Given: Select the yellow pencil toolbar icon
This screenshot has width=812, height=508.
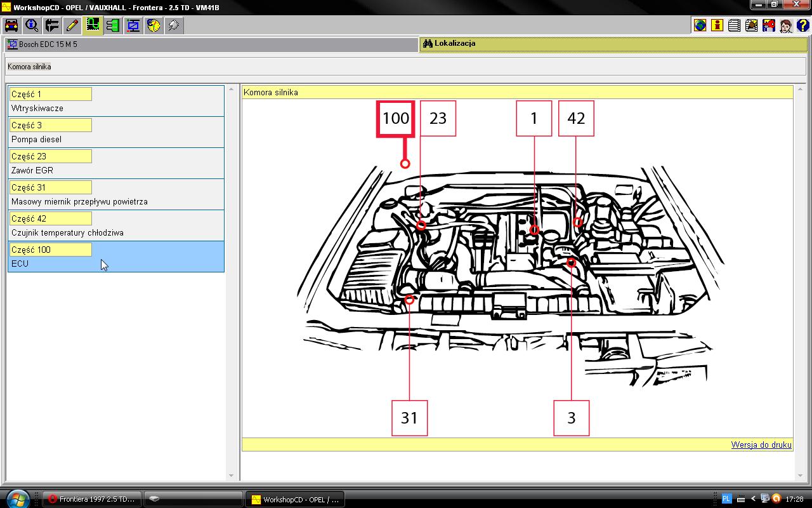Looking at the screenshot, I should click(x=72, y=25).
